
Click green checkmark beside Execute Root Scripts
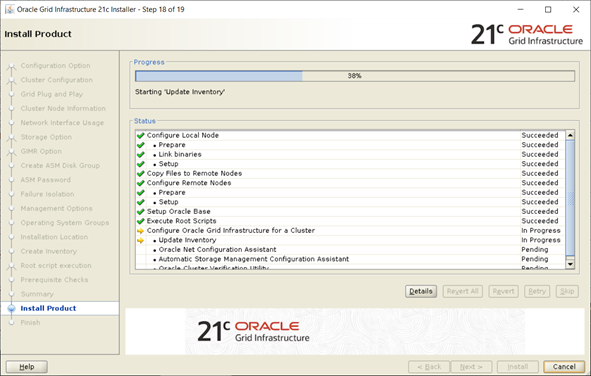[141, 221]
